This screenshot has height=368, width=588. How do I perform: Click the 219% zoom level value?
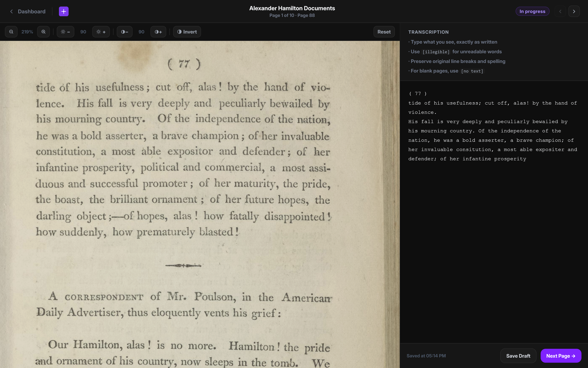click(x=27, y=32)
